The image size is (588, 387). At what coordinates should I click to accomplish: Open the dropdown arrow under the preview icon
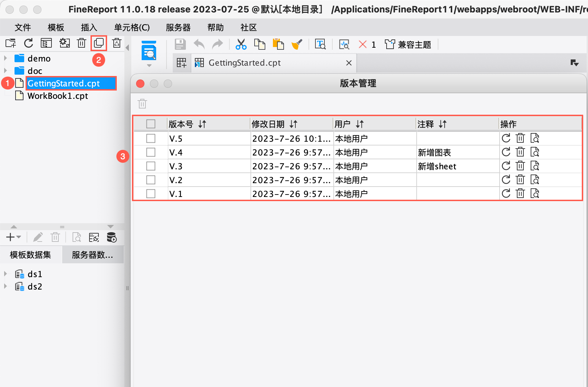coord(149,66)
